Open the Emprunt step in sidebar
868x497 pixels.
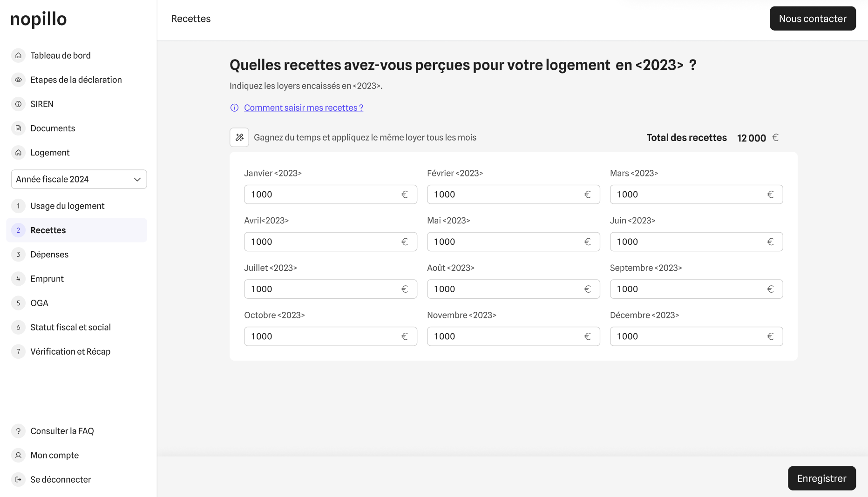[x=47, y=279]
